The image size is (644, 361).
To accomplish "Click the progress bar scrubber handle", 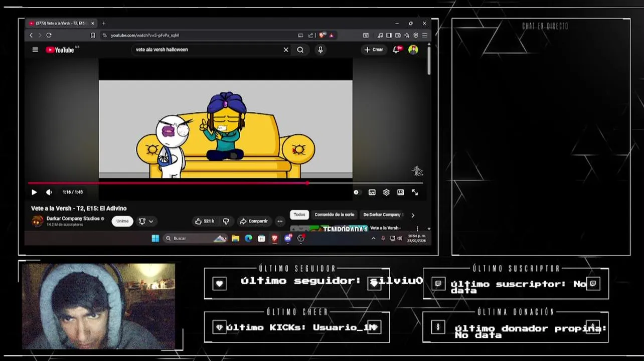I will click(x=307, y=183).
